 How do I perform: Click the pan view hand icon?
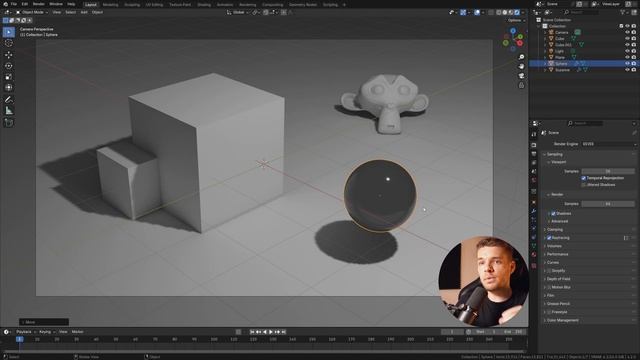pyautogui.click(x=521, y=66)
